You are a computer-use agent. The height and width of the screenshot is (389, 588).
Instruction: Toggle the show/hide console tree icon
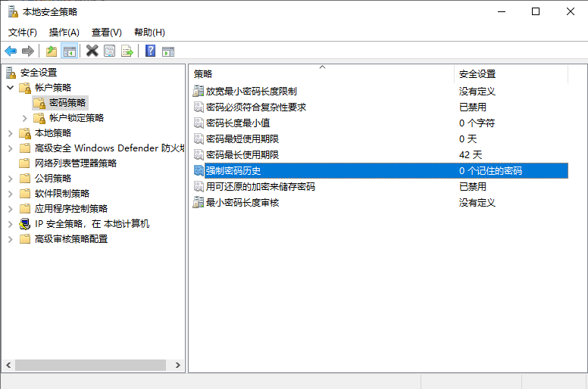(x=70, y=51)
